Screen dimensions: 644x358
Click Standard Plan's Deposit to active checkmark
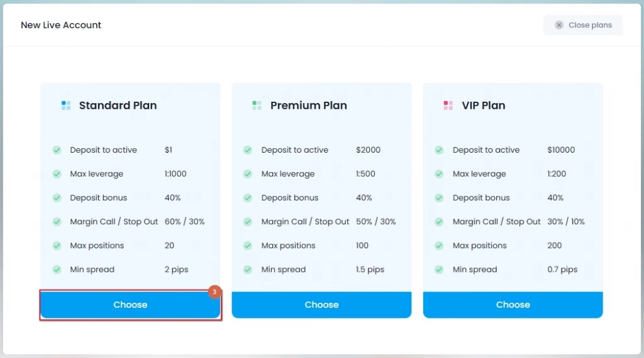click(x=57, y=150)
